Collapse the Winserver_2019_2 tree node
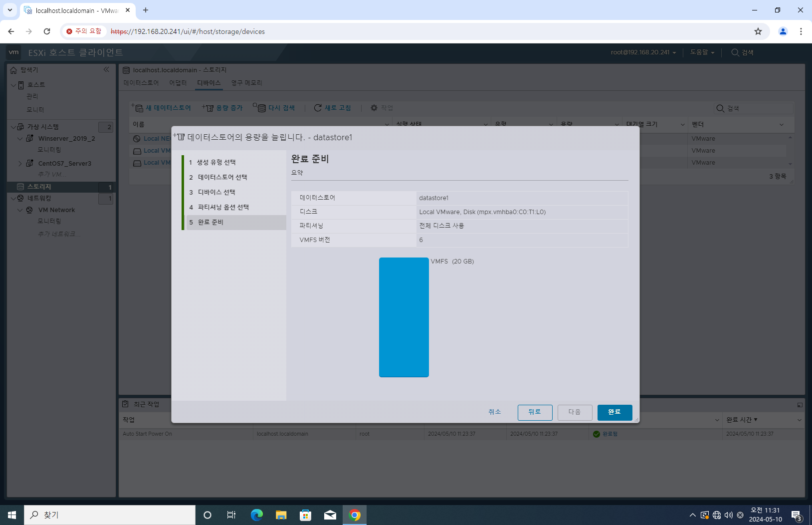812x525 pixels. click(20, 139)
